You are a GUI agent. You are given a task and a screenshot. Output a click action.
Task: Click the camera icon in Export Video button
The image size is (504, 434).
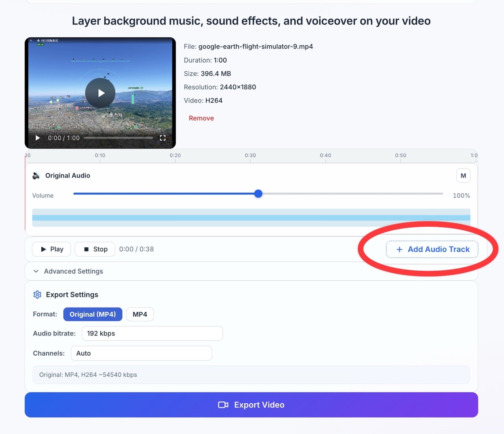[223, 405]
